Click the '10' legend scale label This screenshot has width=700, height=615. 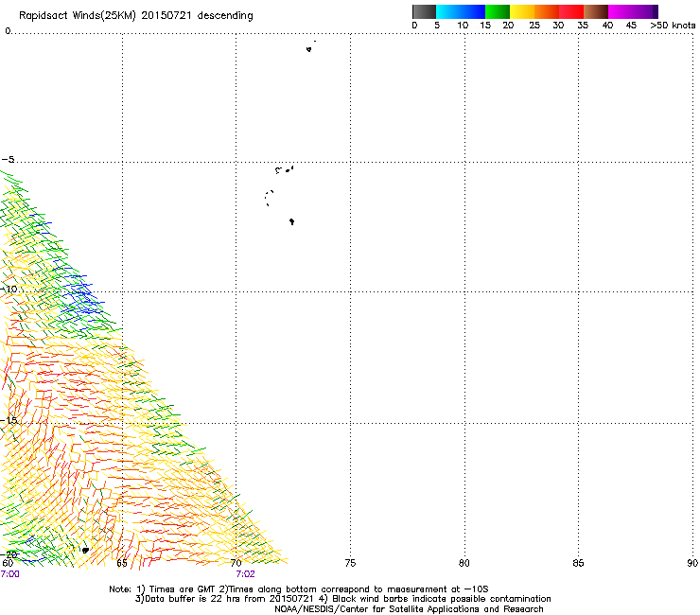[x=463, y=26]
